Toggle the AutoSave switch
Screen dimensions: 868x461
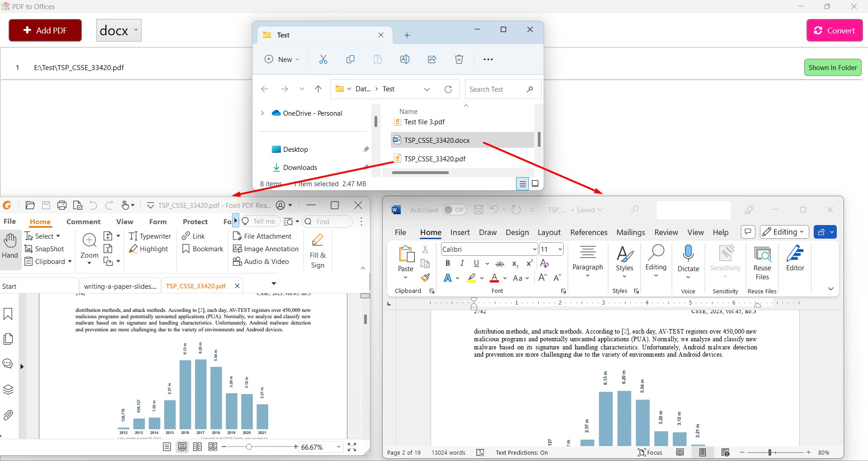[x=454, y=210]
